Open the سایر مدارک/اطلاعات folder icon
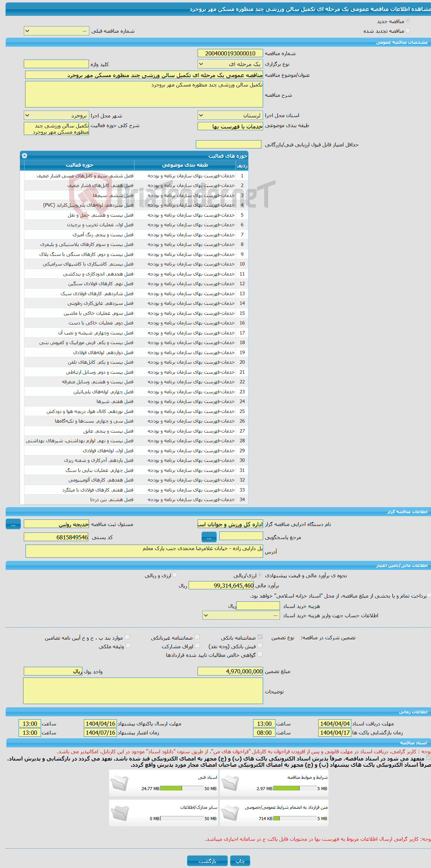 (120, 813)
